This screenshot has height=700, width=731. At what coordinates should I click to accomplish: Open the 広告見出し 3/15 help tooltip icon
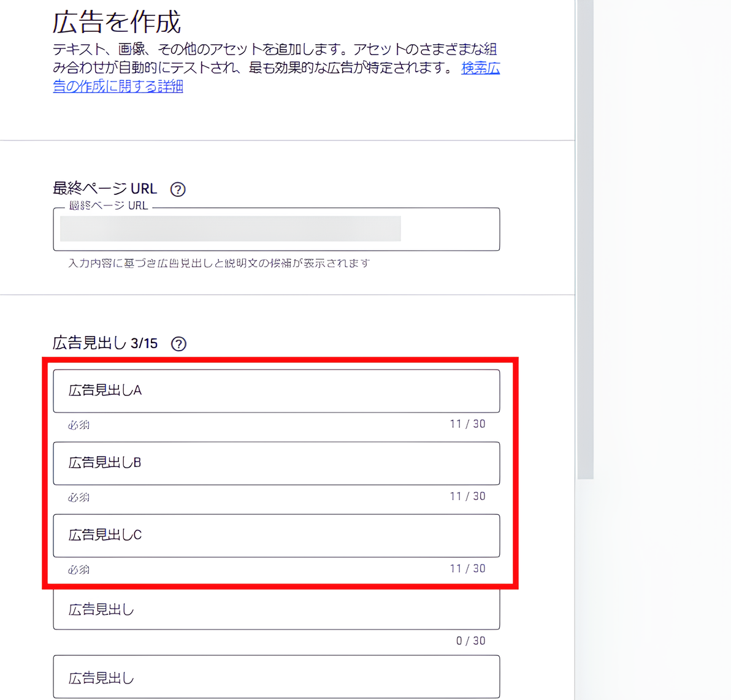(x=178, y=344)
